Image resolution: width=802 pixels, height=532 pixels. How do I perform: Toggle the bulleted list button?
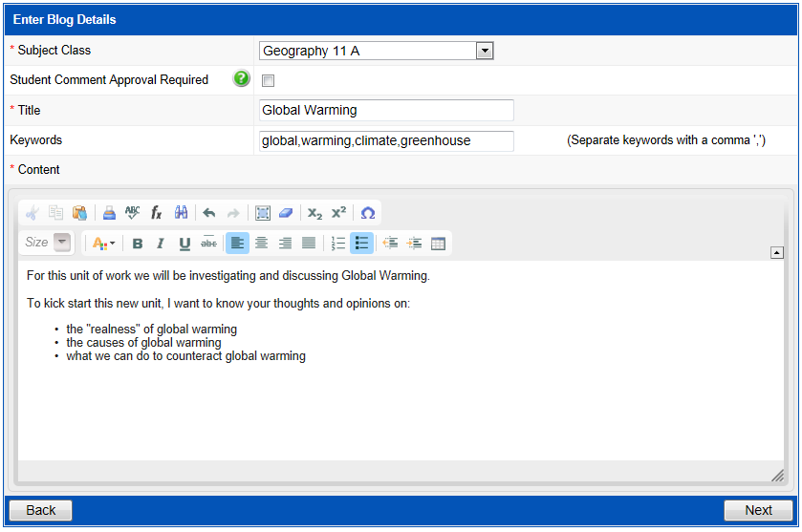click(361, 244)
